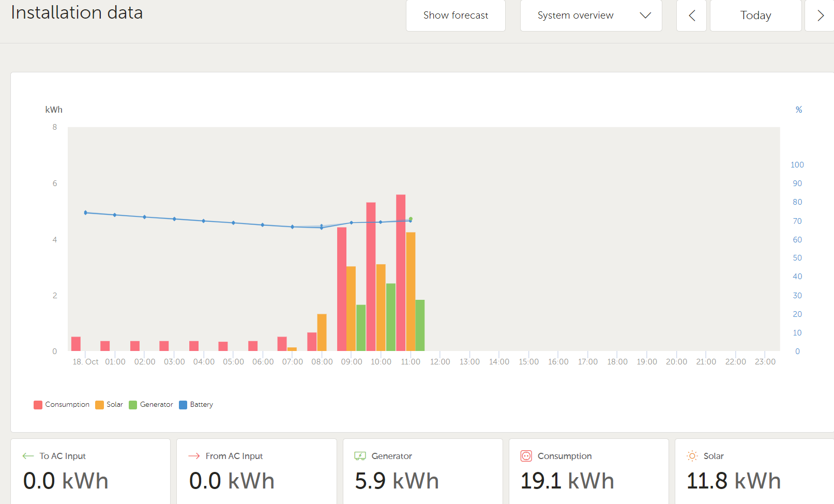Expand System overview using the chevron arrow
This screenshot has width=834, height=504.
645,16
